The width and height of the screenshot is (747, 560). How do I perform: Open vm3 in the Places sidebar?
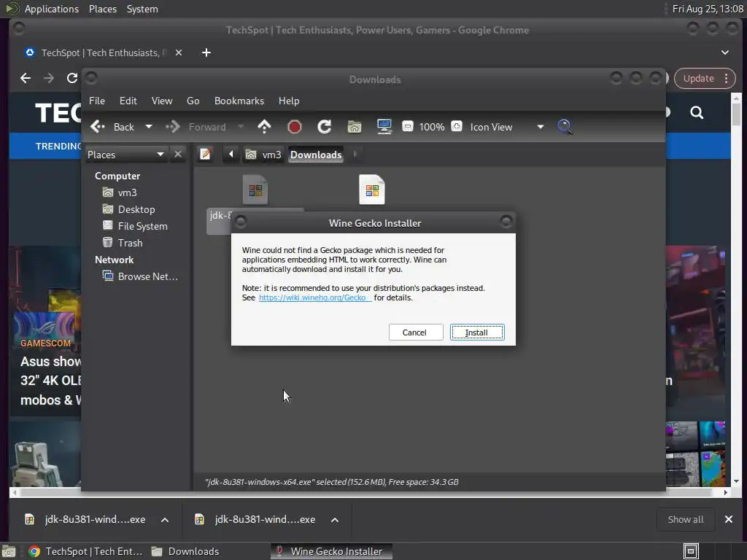tap(120, 192)
